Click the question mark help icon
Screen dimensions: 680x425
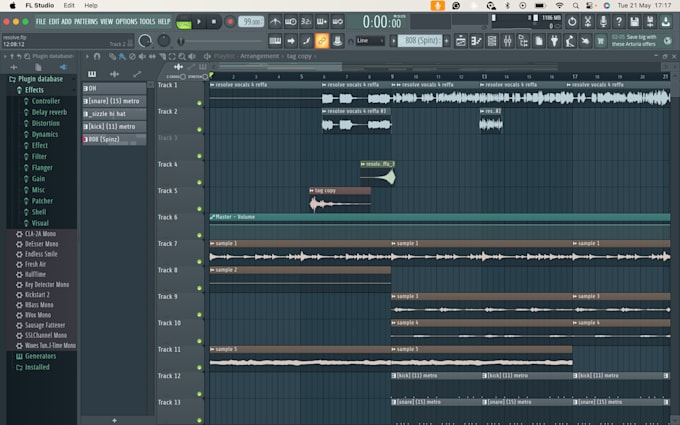[x=619, y=21]
